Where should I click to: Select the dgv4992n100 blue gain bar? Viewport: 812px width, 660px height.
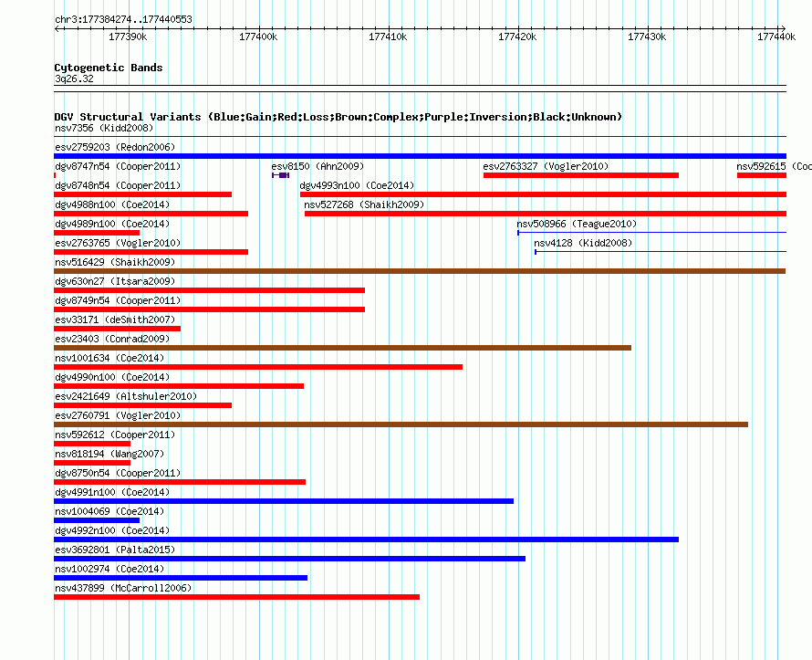click(x=366, y=540)
